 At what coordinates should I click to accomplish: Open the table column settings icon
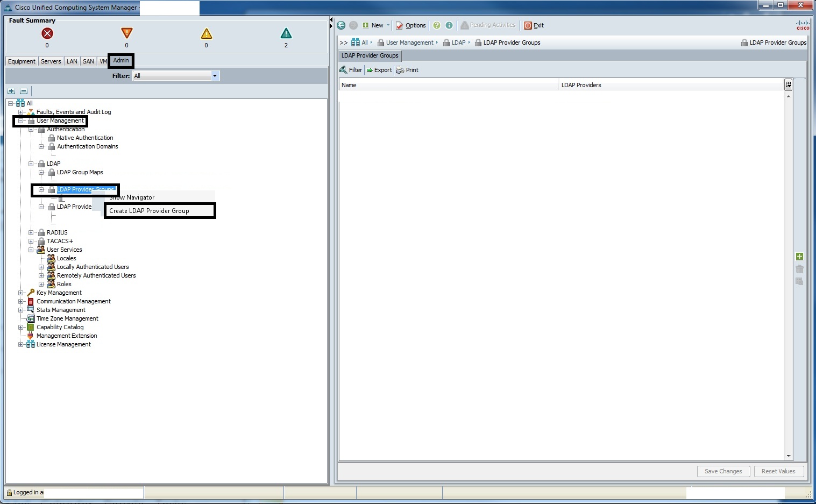point(788,84)
